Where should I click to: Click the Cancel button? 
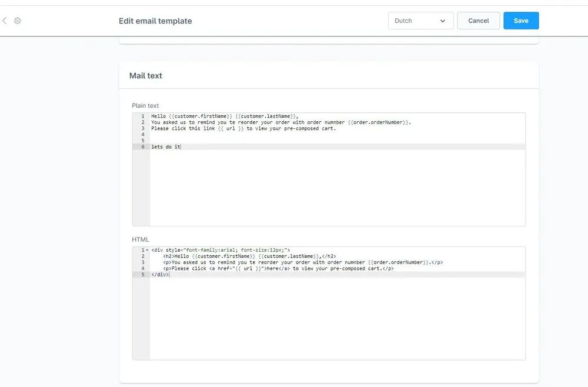(x=478, y=21)
